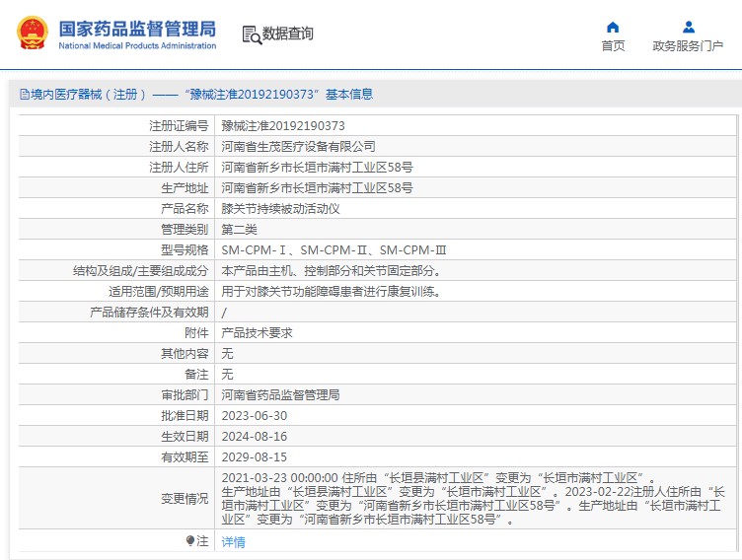Click the 适用范围/预期用途 label
The image size is (742, 560).
point(159,292)
